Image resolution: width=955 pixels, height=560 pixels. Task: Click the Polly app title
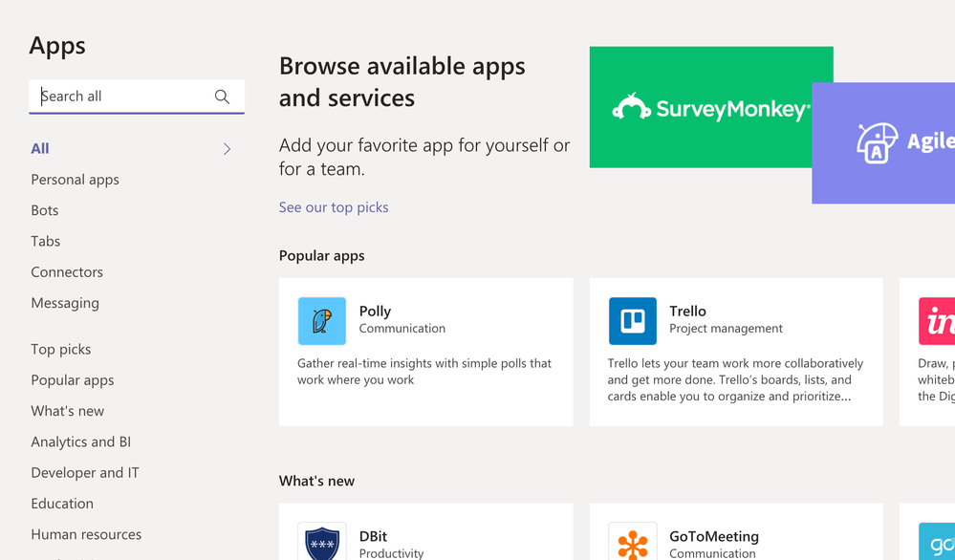click(x=375, y=311)
